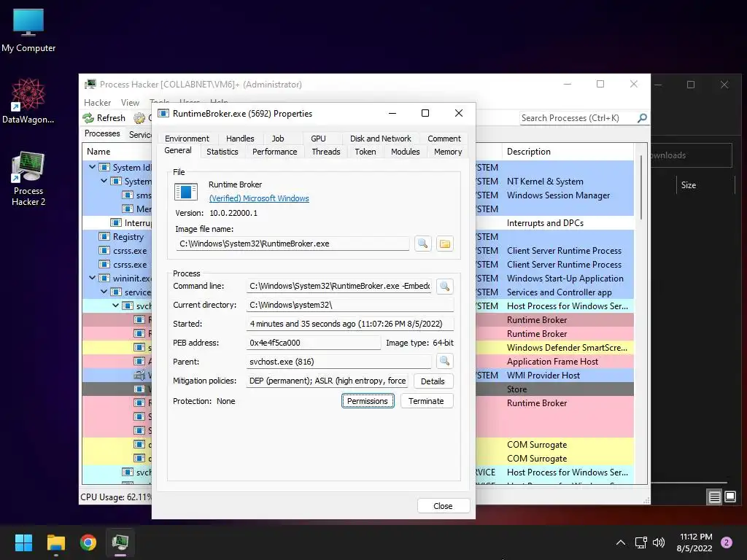Collapse first svchost tree node

pos(115,306)
